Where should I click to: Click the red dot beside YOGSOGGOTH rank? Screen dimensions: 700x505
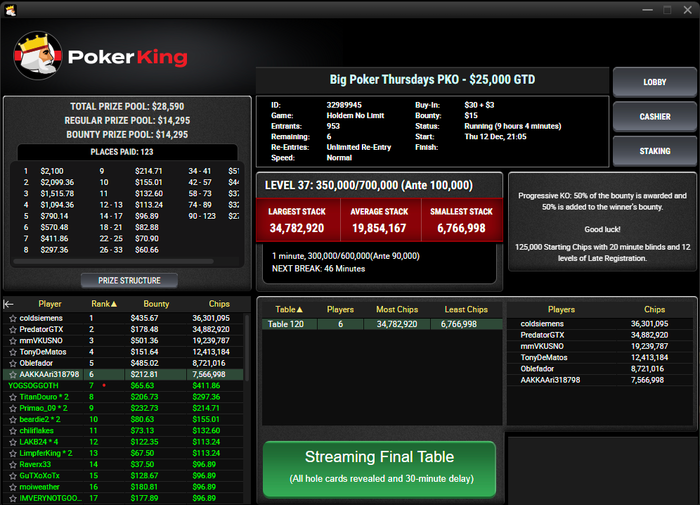(104, 385)
